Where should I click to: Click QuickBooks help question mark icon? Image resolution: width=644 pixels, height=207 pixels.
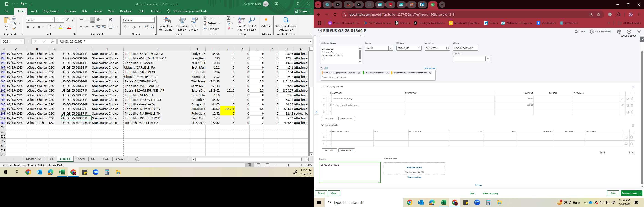click(x=629, y=32)
